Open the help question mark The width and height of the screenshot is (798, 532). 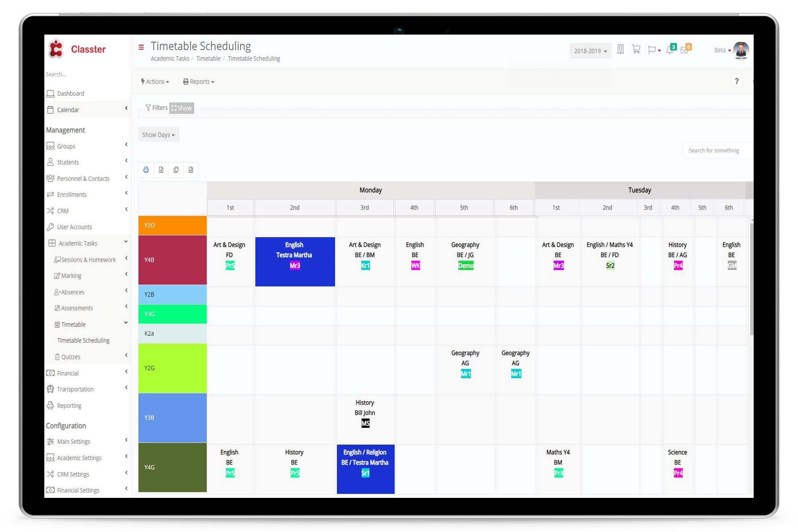(x=737, y=81)
